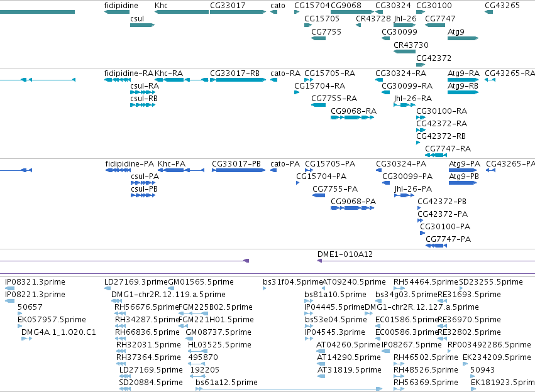Viewport: 535px width, 392px height.
Task: Click the EC01586.5prime EST label
Action: 407,320
